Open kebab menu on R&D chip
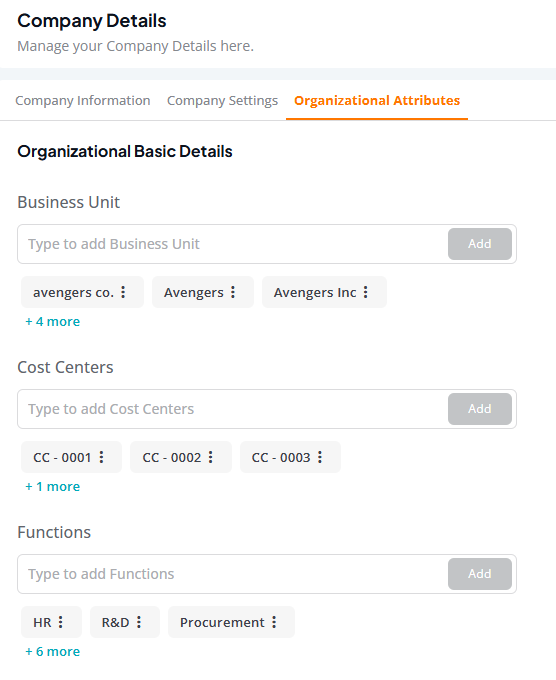The width and height of the screenshot is (556, 680). 139,622
